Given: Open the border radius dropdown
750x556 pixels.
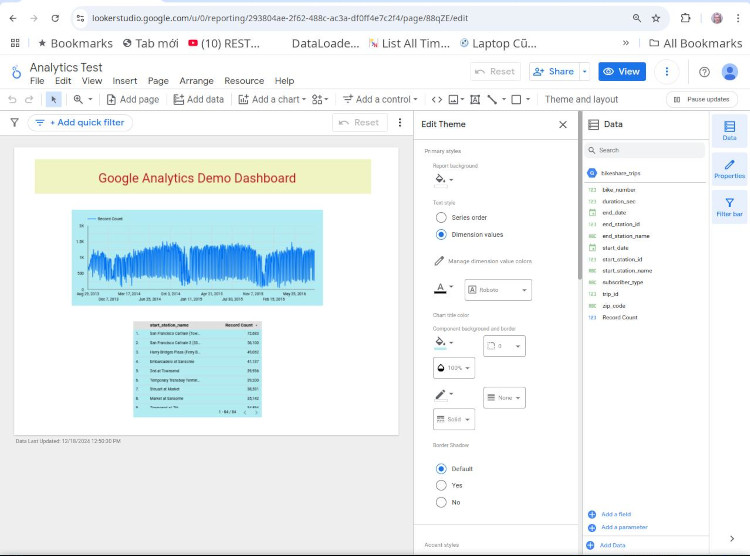Looking at the screenshot, I should pyautogui.click(x=504, y=346).
